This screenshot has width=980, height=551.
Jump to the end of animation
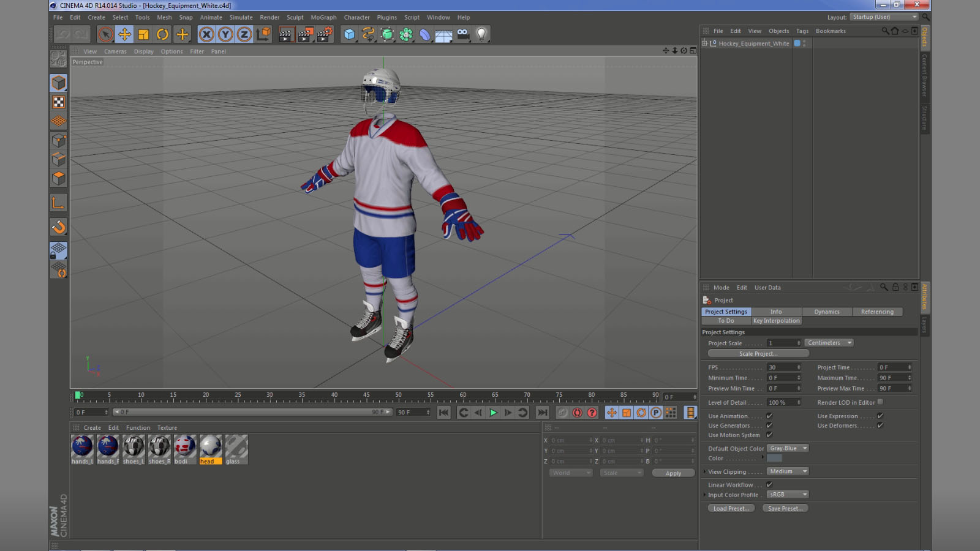tap(542, 413)
